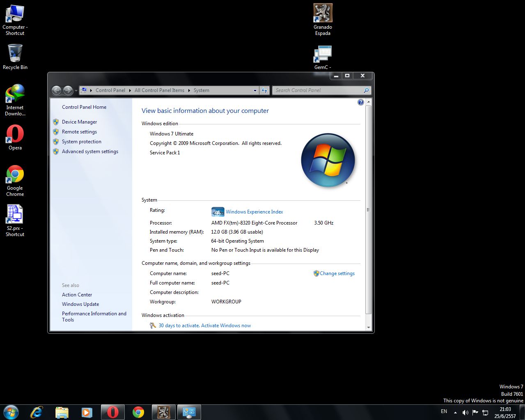Expand the root arrow before Control Panel breadcrumb

[x=91, y=90]
